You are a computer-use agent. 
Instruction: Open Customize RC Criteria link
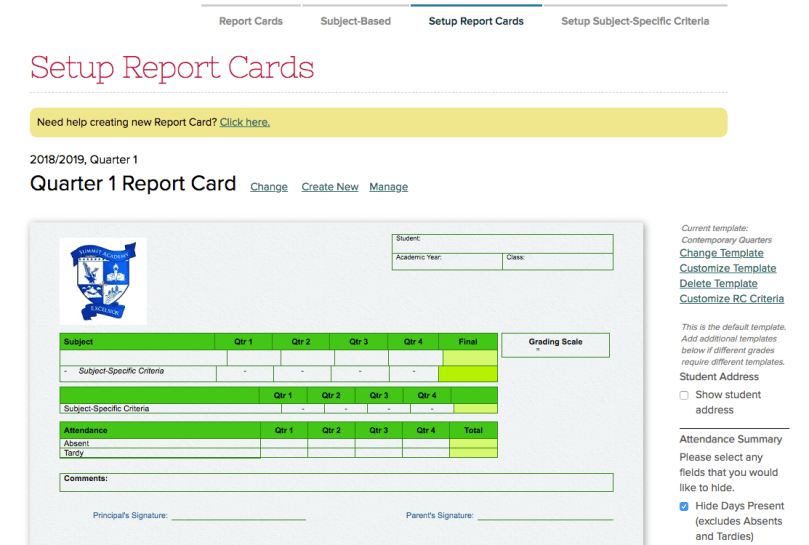[x=732, y=299]
